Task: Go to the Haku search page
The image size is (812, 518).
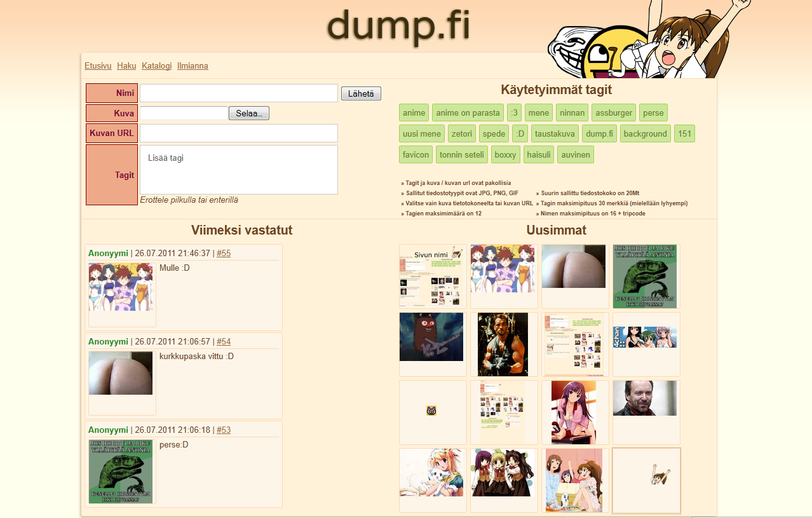Action: coord(126,66)
